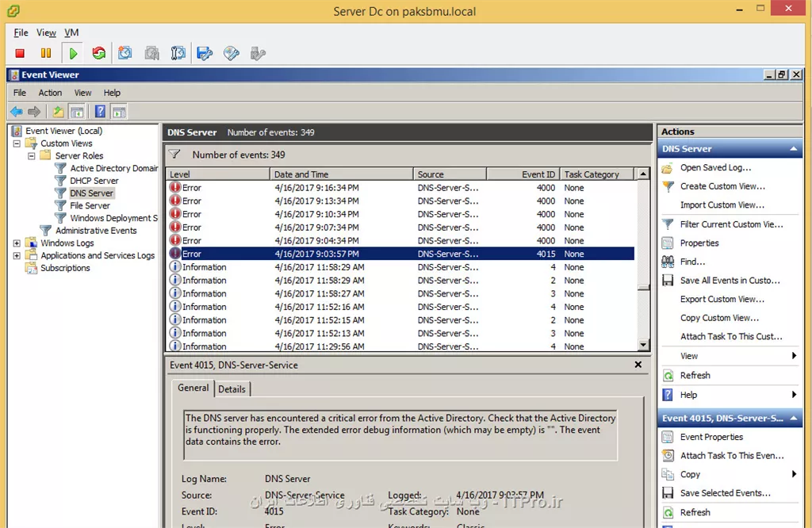
Task: Open the VM window View menu
Action: [46, 33]
